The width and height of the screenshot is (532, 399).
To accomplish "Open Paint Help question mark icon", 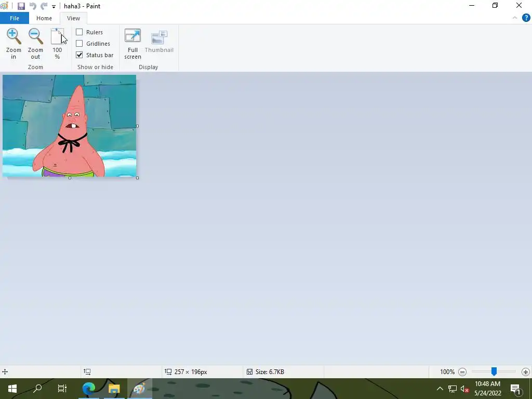I will (x=526, y=18).
